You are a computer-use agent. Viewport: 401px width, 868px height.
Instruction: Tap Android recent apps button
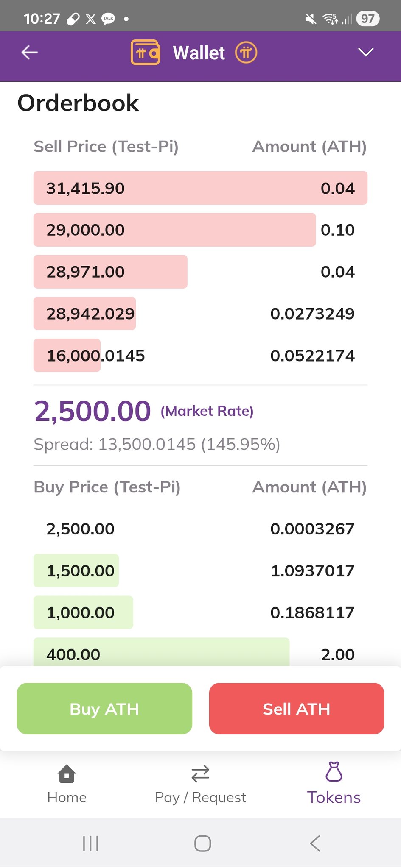[90, 843]
